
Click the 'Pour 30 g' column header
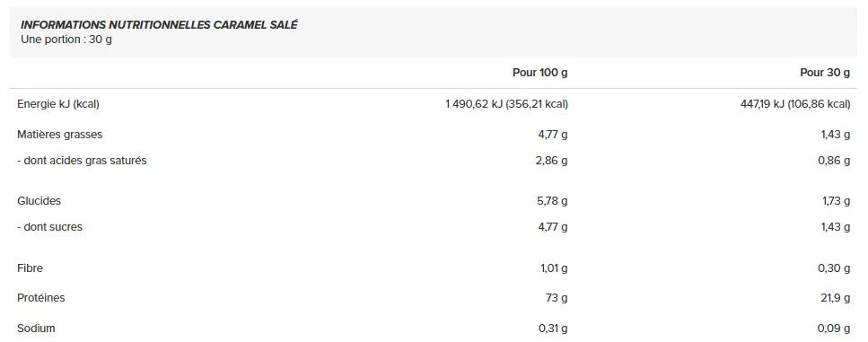click(825, 73)
